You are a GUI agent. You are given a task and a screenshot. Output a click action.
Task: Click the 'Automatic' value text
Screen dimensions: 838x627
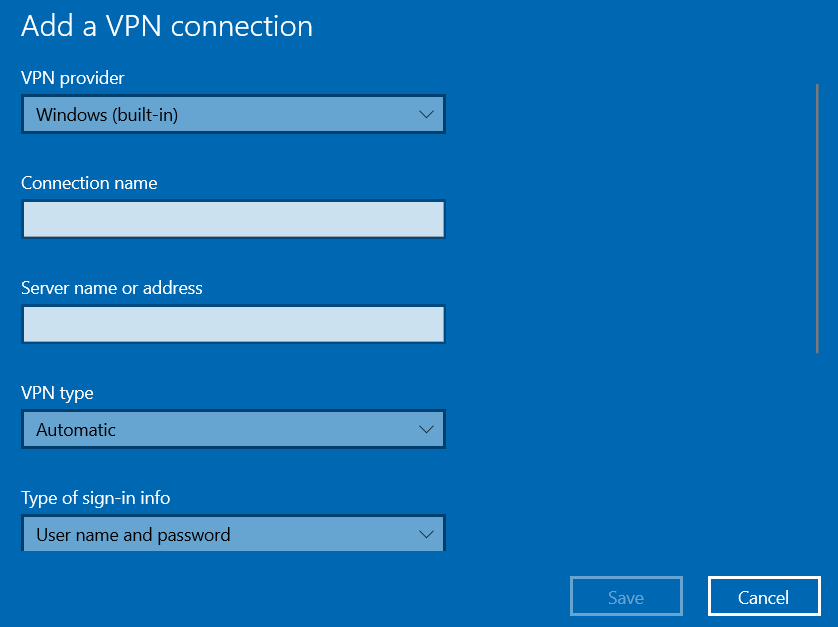pos(76,430)
